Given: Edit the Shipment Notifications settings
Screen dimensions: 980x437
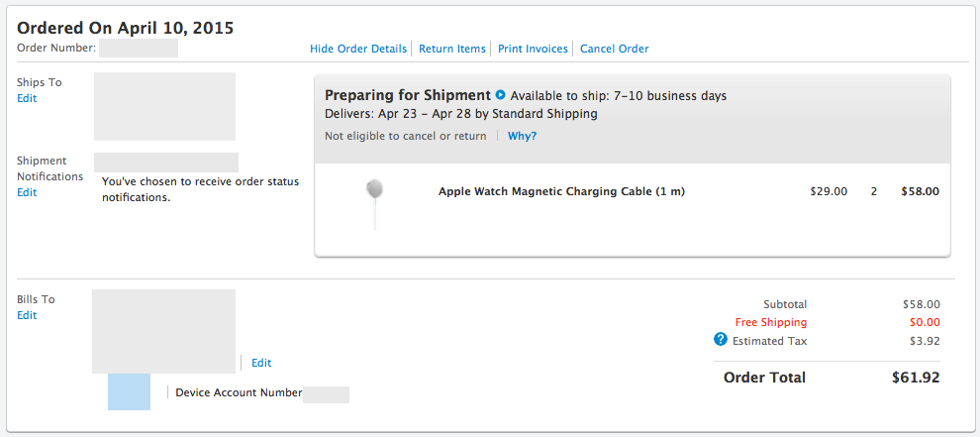Looking at the screenshot, I should click(27, 192).
